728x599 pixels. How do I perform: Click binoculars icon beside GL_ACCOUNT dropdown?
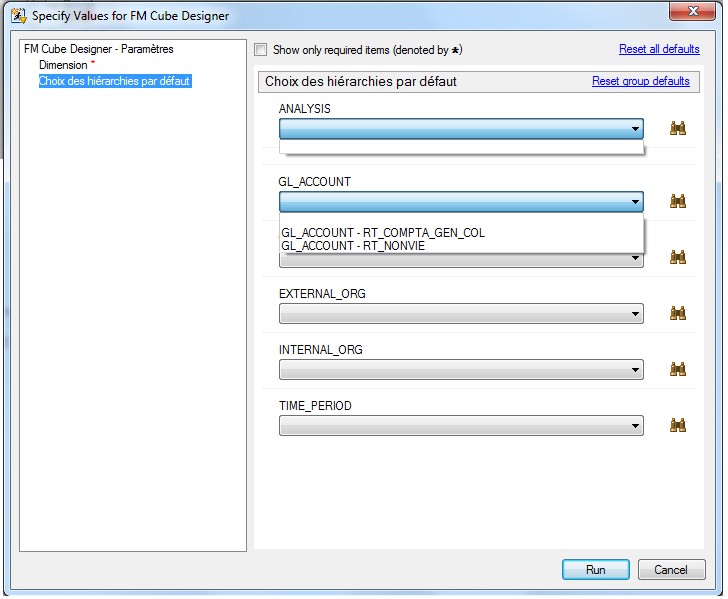point(678,202)
